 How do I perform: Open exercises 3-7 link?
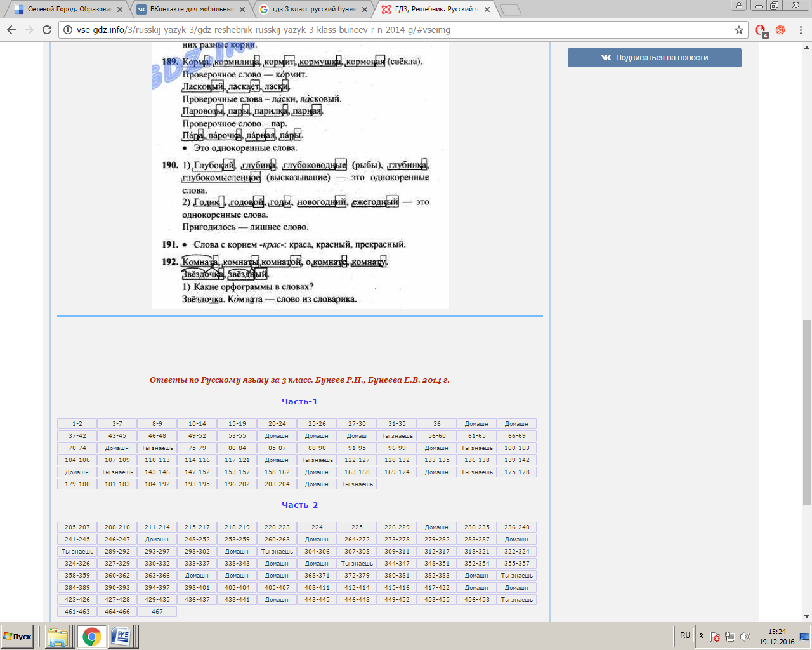click(117, 424)
